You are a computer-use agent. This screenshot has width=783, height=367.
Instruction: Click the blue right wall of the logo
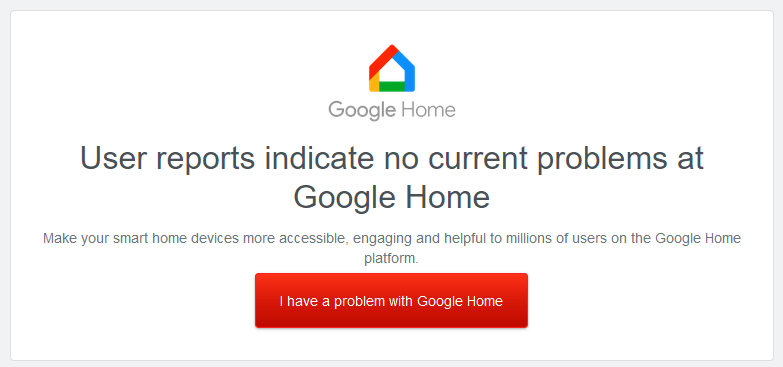point(407,72)
